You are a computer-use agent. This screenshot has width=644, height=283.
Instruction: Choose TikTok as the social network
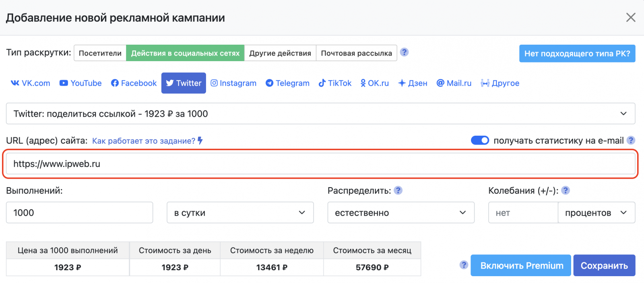[x=335, y=83]
